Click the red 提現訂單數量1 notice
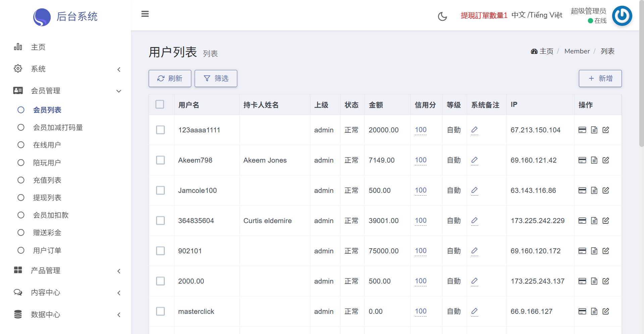 (484, 15)
